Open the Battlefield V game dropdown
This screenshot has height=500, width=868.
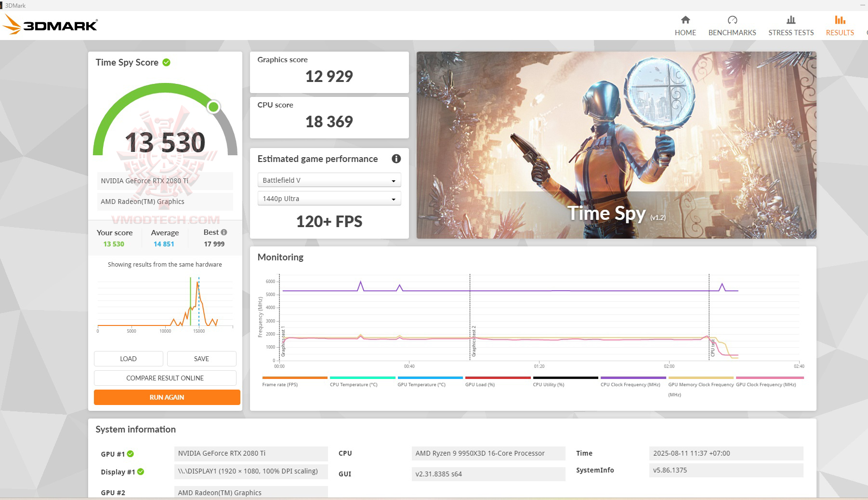(329, 179)
